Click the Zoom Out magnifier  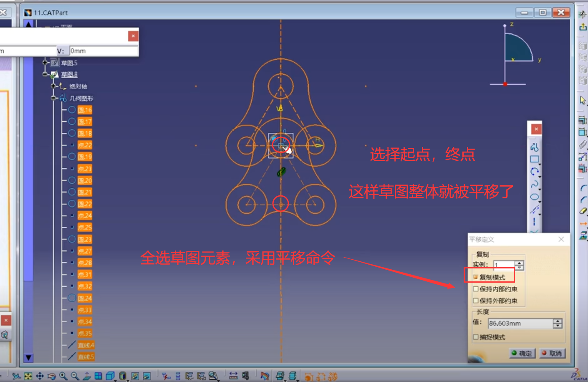(75, 376)
